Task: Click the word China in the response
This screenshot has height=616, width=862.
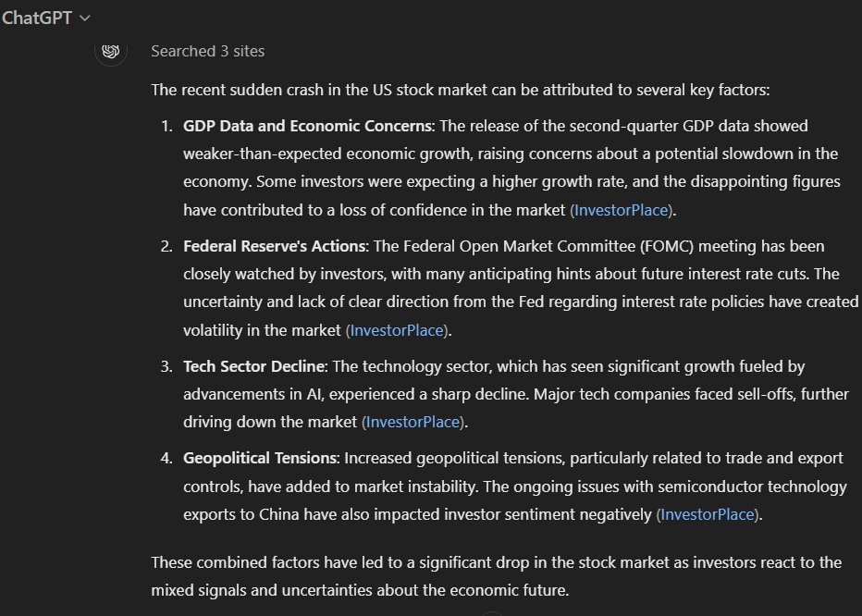Action: click(279, 515)
